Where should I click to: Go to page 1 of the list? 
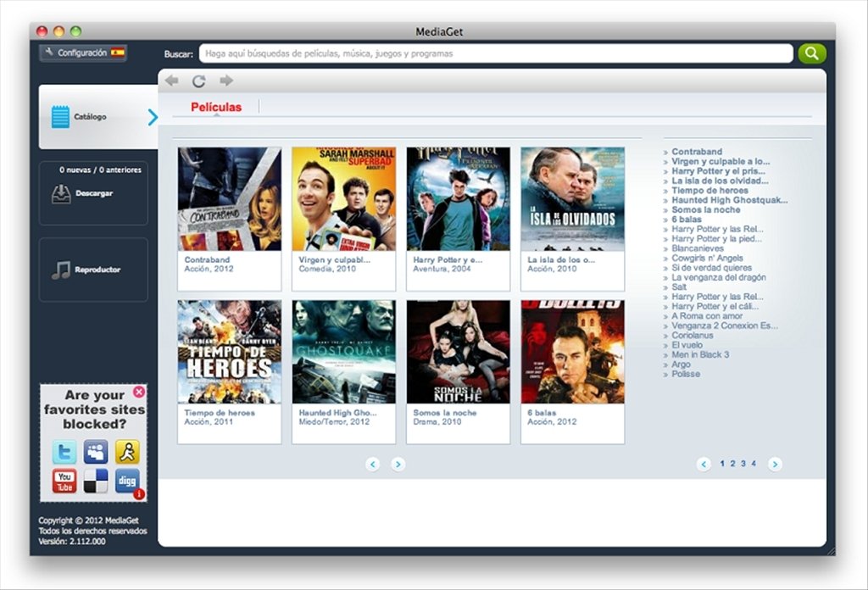click(722, 464)
